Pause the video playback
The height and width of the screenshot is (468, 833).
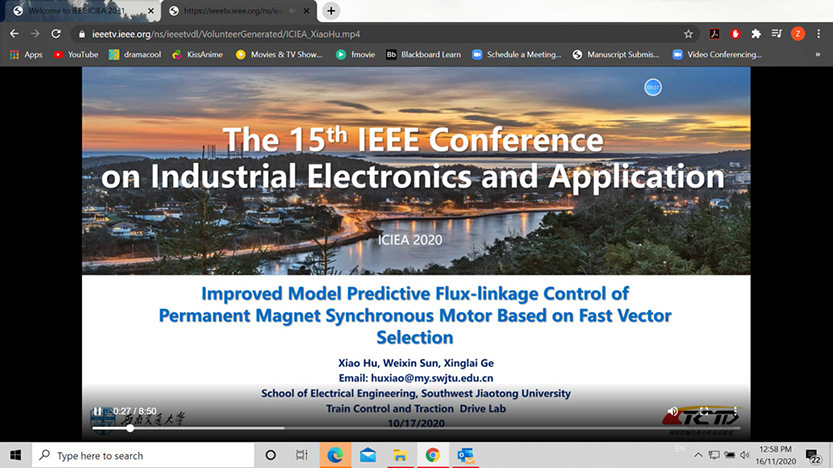click(98, 411)
